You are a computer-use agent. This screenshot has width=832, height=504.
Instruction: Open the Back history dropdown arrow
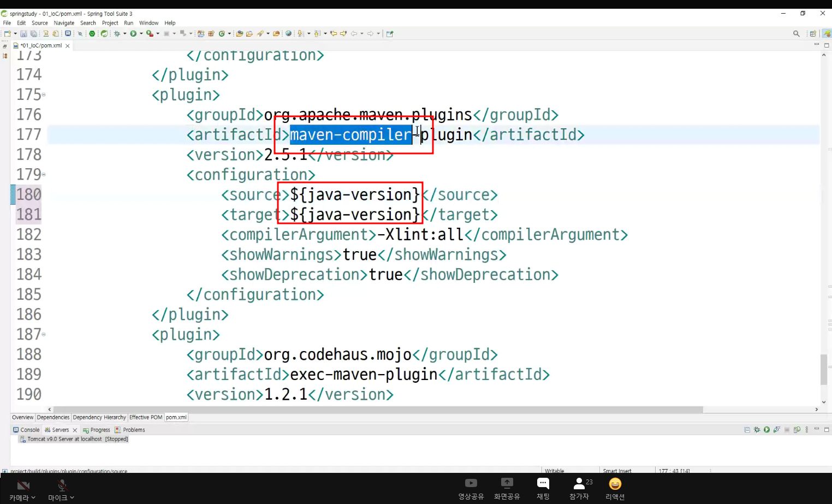(x=361, y=33)
